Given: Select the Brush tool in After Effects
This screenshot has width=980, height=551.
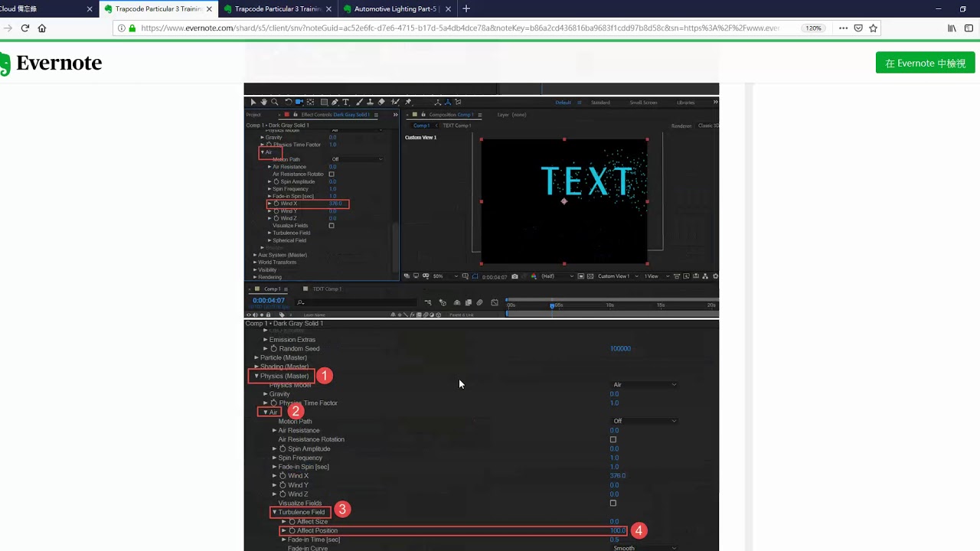Looking at the screenshot, I should pyautogui.click(x=359, y=102).
